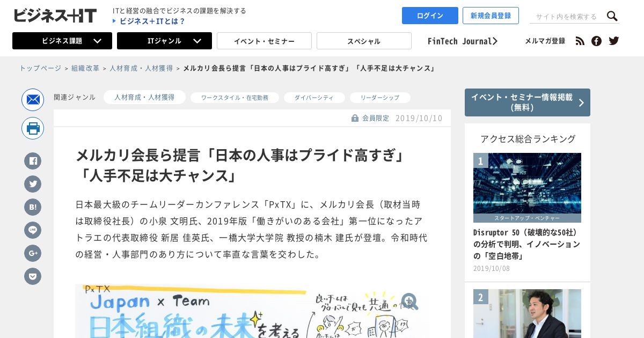Open FinTech Journal link with chevron
The width and height of the screenshot is (644, 338).
463,41
